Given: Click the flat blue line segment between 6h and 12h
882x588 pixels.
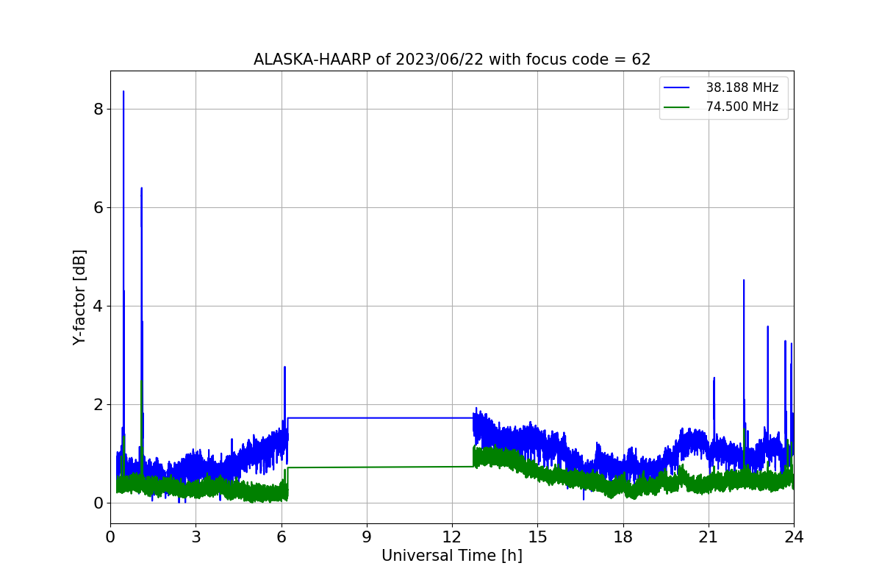Looking at the screenshot, I should 380,417.
